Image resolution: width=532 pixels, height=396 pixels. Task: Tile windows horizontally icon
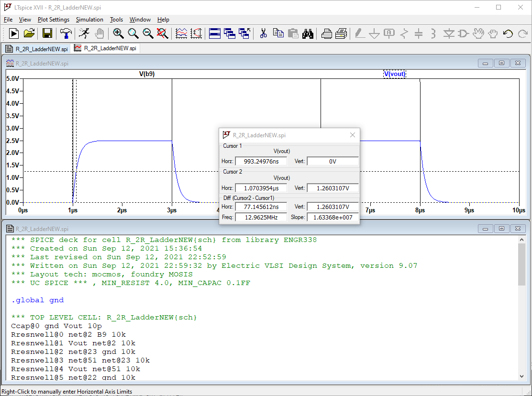215,33
